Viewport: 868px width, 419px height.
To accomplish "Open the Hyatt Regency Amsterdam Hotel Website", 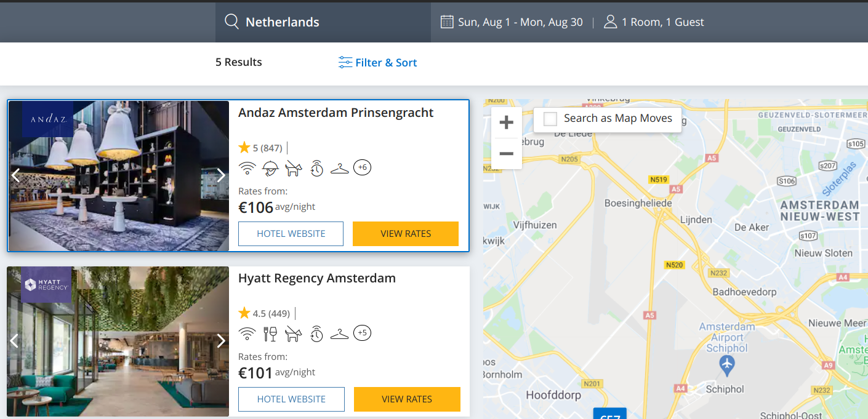I will point(291,399).
